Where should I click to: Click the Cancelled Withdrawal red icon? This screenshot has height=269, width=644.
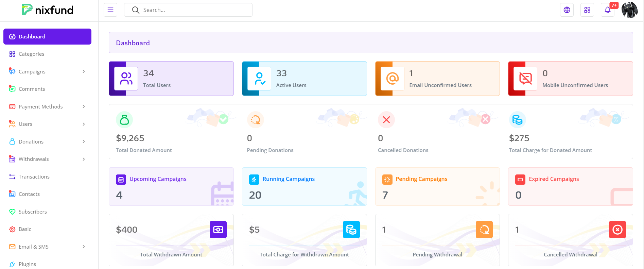click(617, 230)
